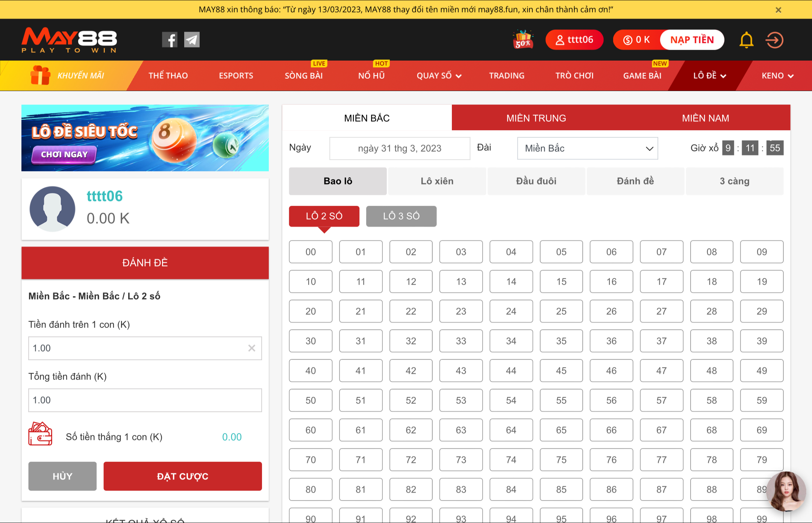Select the 3 càng bet type
812x523 pixels.
coord(735,181)
